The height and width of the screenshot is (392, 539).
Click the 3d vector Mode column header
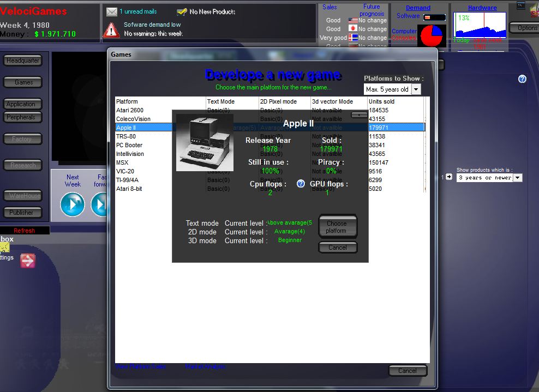pos(339,101)
